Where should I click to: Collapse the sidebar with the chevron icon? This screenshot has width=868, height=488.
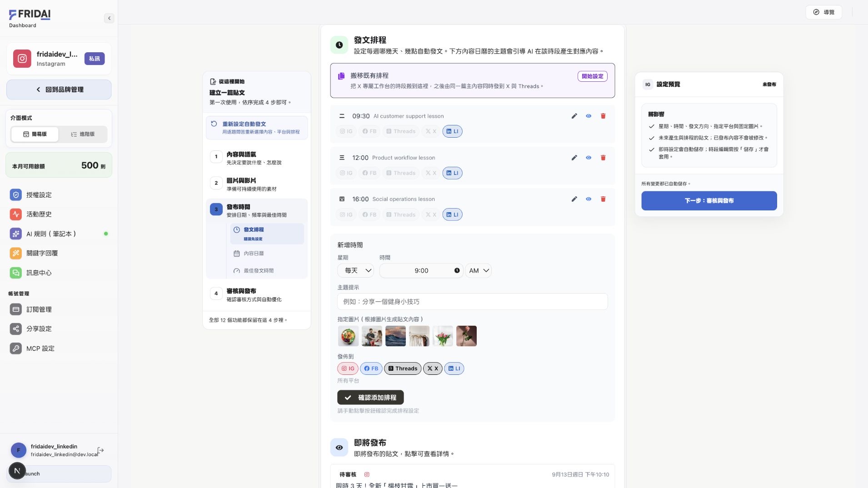109,18
